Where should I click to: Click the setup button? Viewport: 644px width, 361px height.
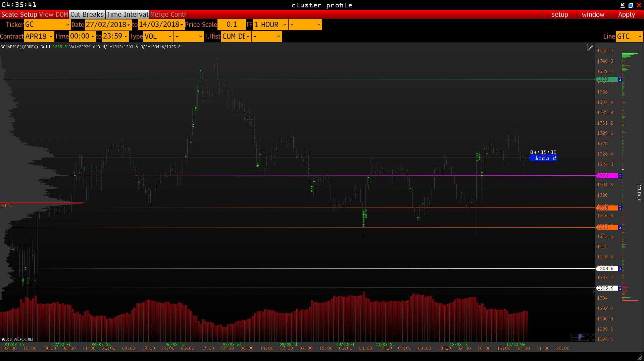pyautogui.click(x=559, y=14)
